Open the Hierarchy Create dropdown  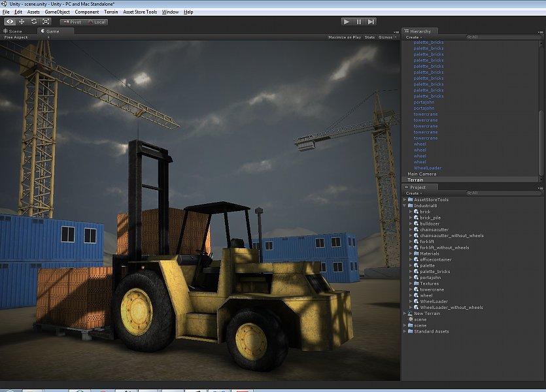[414, 37]
